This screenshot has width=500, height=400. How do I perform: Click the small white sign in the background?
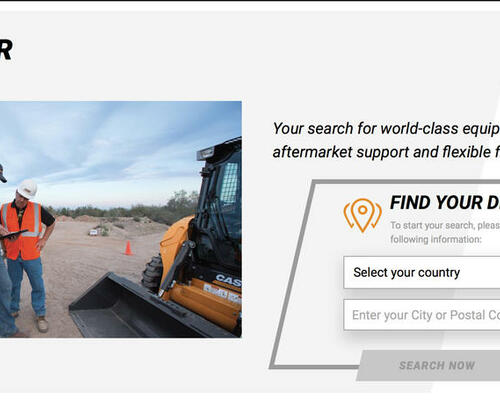pyautogui.click(x=94, y=232)
